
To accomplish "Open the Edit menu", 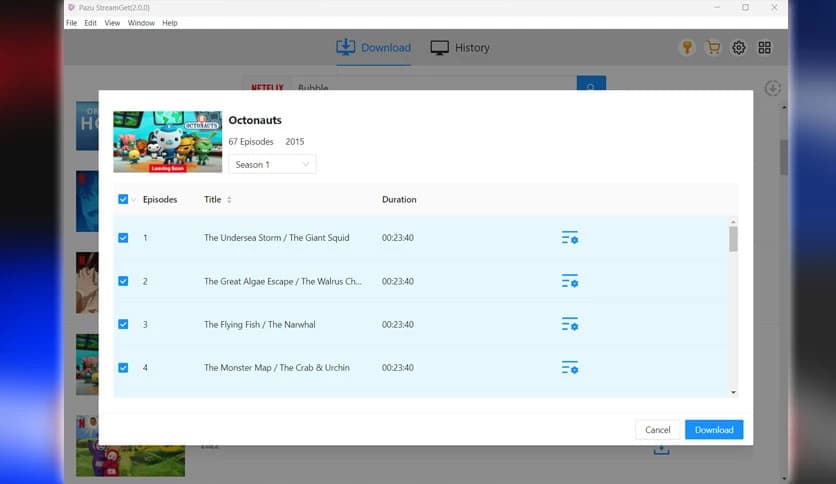I will coord(91,23).
